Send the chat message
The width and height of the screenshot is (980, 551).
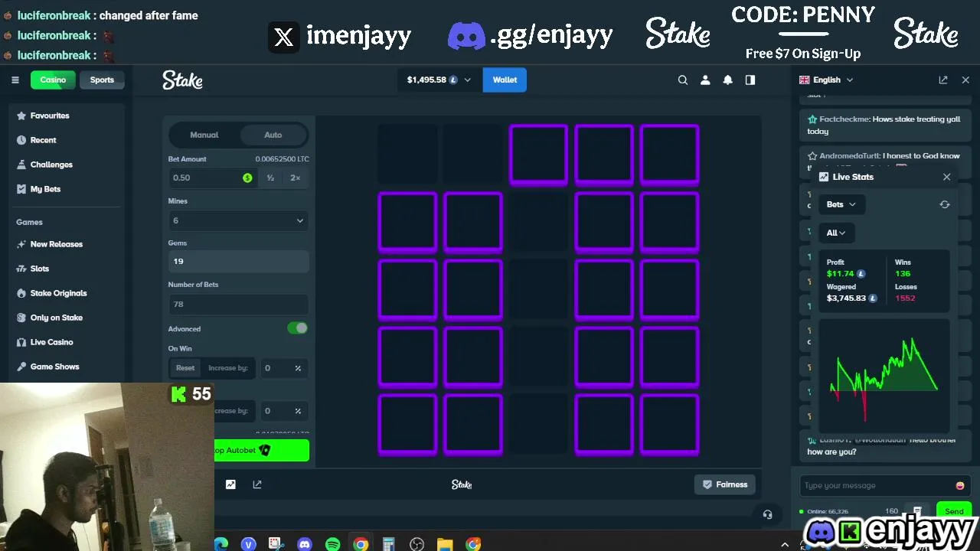[x=954, y=511]
